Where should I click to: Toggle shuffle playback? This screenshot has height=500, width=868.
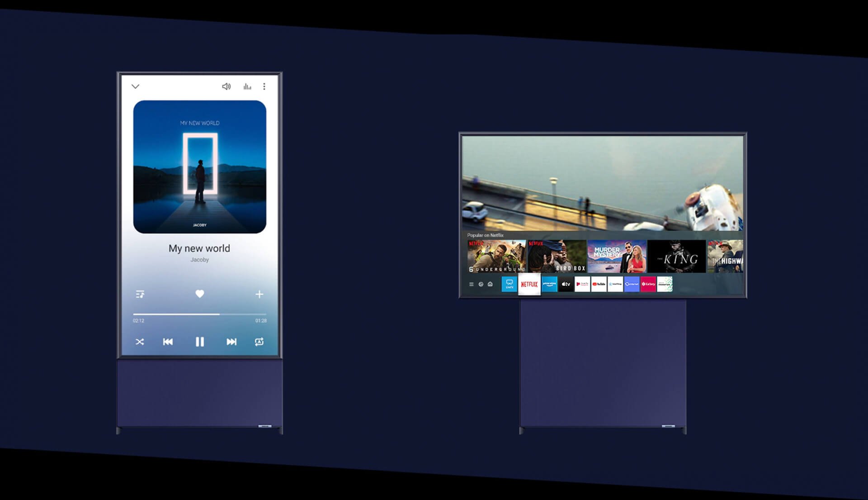coord(140,342)
